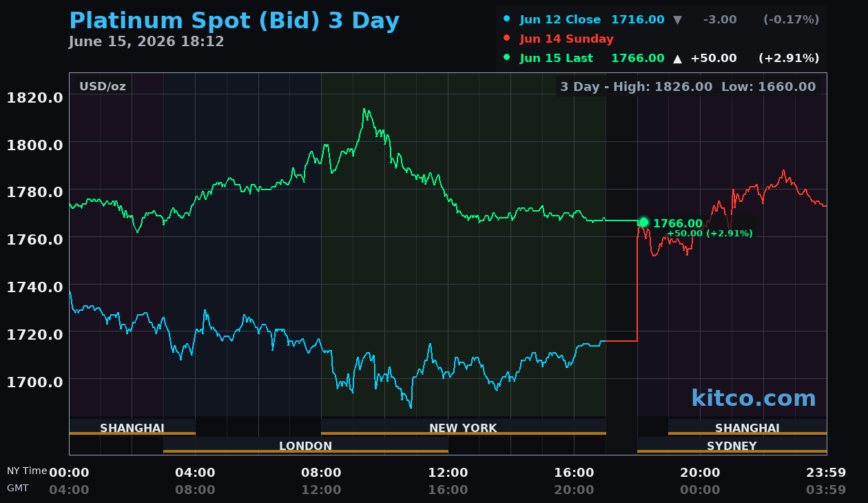Click the 00:00 NY time tick

(x=69, y=473)
